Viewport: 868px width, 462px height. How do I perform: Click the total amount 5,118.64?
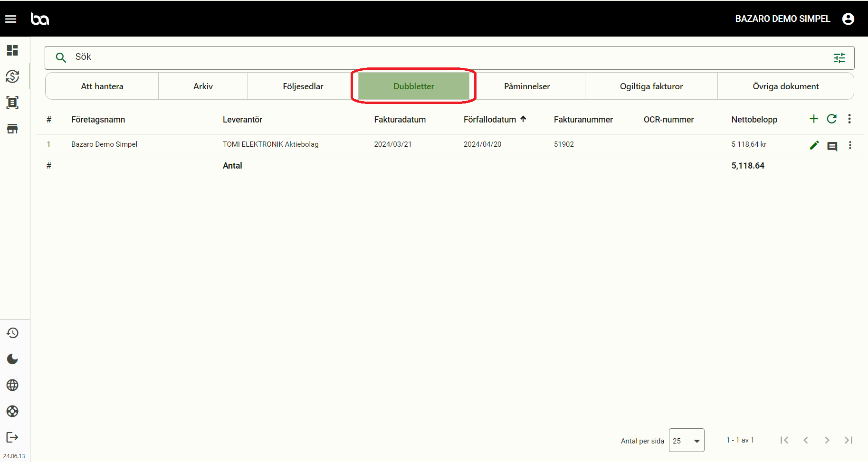(748, 166)
